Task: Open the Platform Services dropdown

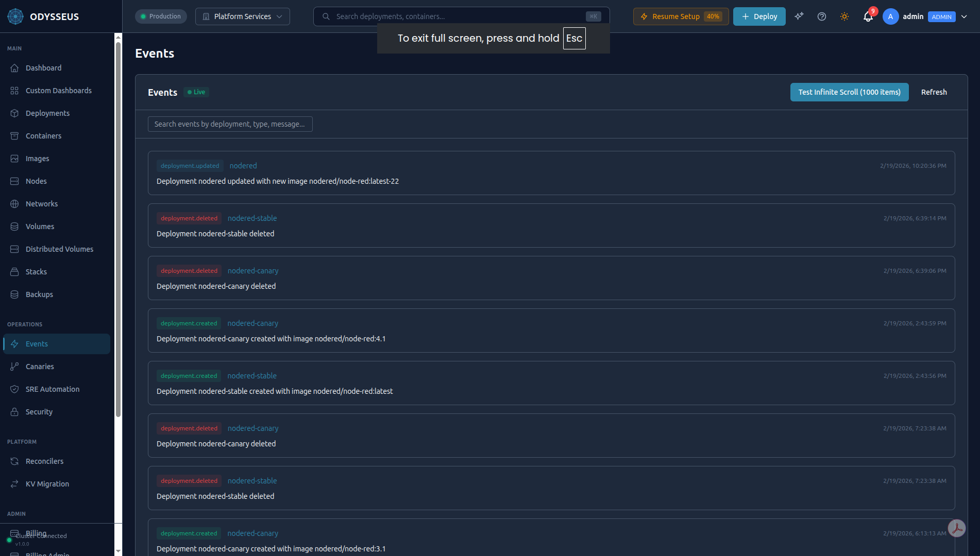Action: tap(242, 16)
